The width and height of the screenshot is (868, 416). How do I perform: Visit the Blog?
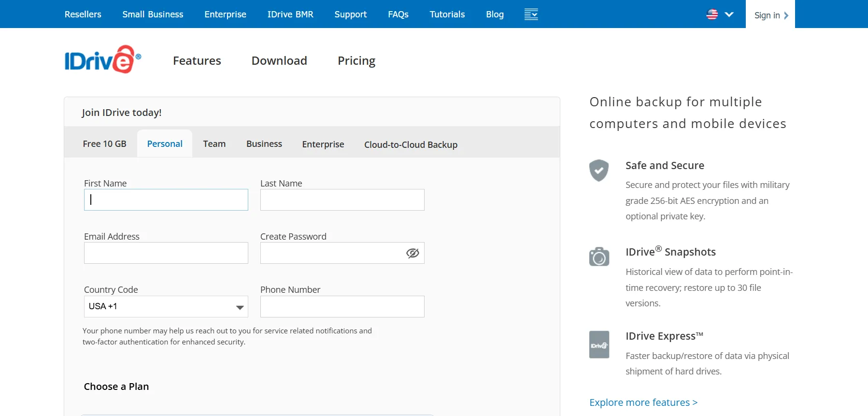click(495, 14)
